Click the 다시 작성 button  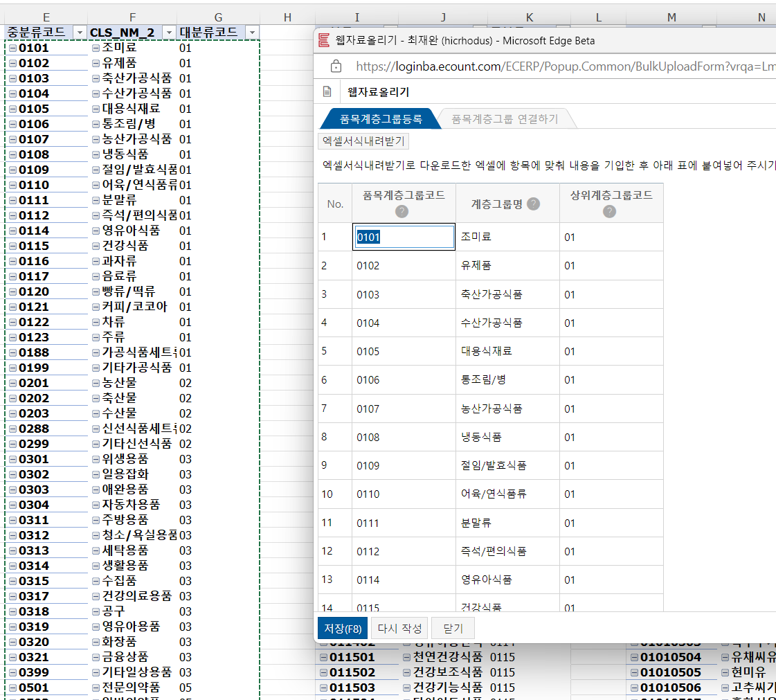(399, 628)
